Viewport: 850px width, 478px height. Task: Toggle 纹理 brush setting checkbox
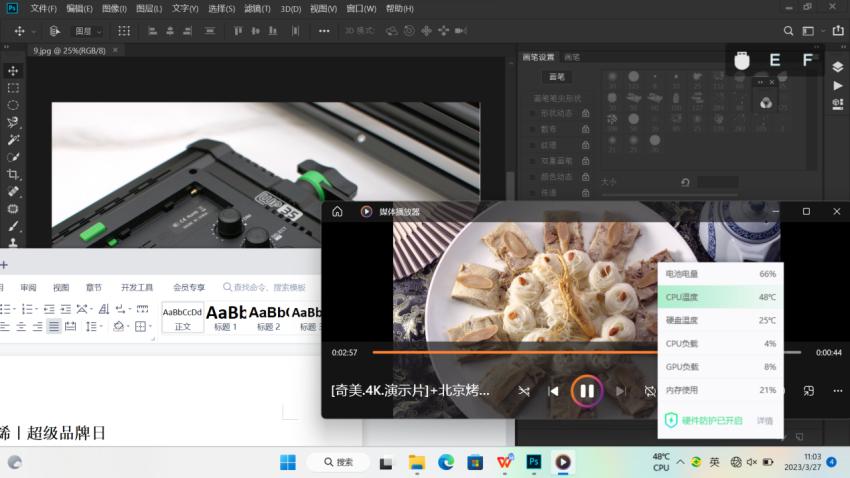click(532, 145)
